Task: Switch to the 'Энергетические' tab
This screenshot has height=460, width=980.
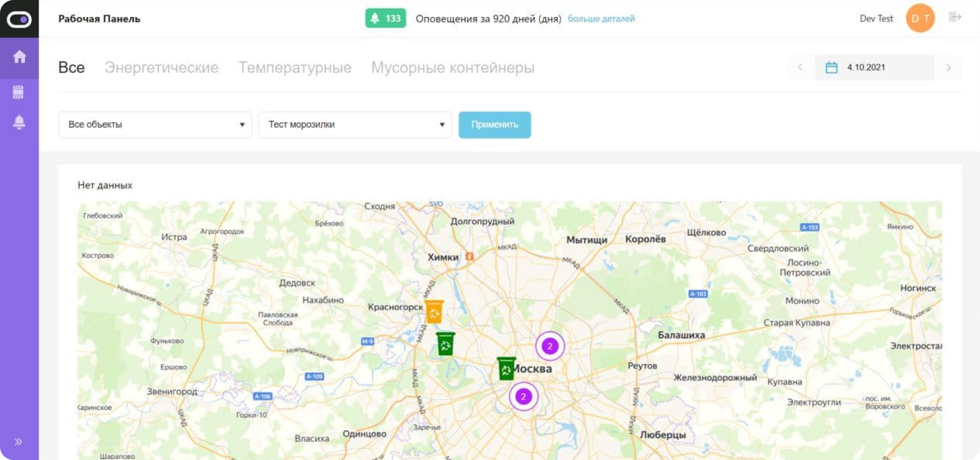Action: click(162, 68)
